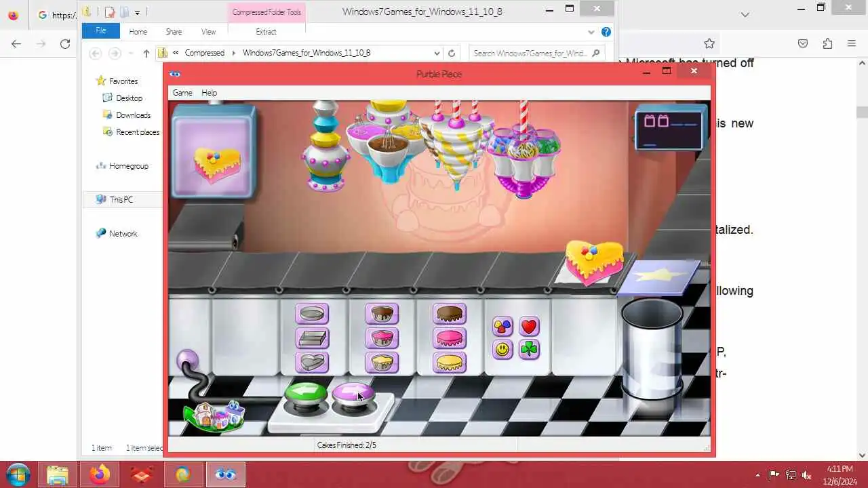The width and height of the screenshot is (868, 488).
Task: Add the green clover decoration
Action: click(529, 350)
